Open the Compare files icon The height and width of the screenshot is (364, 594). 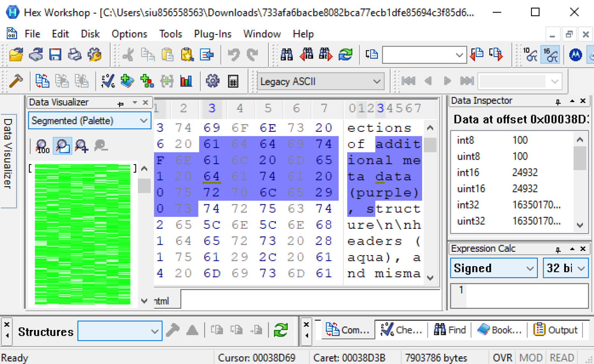click(42, 81)
